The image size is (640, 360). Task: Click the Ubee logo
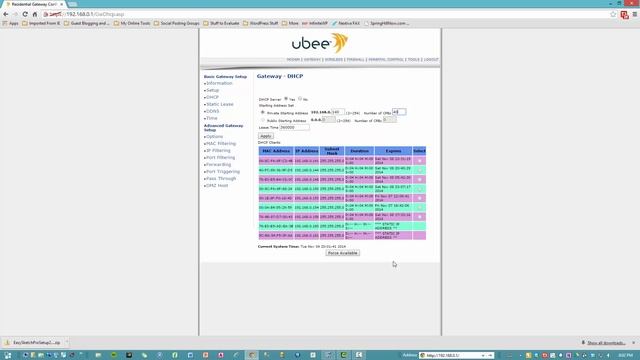point(320,43)
